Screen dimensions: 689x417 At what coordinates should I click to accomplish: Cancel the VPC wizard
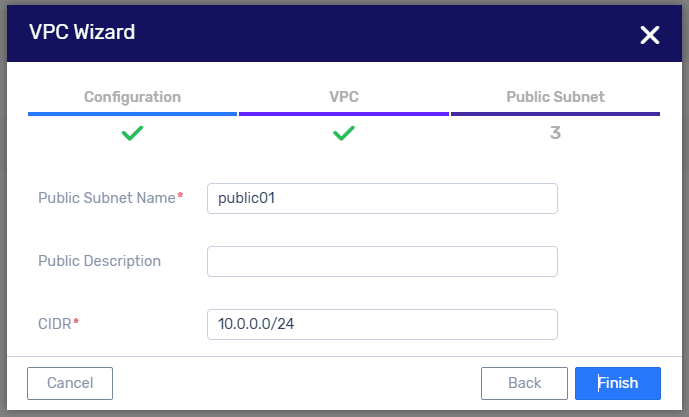click(x=70, y=383)
